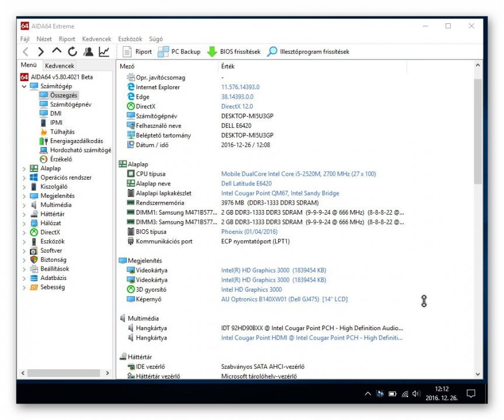The width and height of the screenshot is (504, 420).
Task: Open the wireless network tray icon
Action: (x=405, y=394)
